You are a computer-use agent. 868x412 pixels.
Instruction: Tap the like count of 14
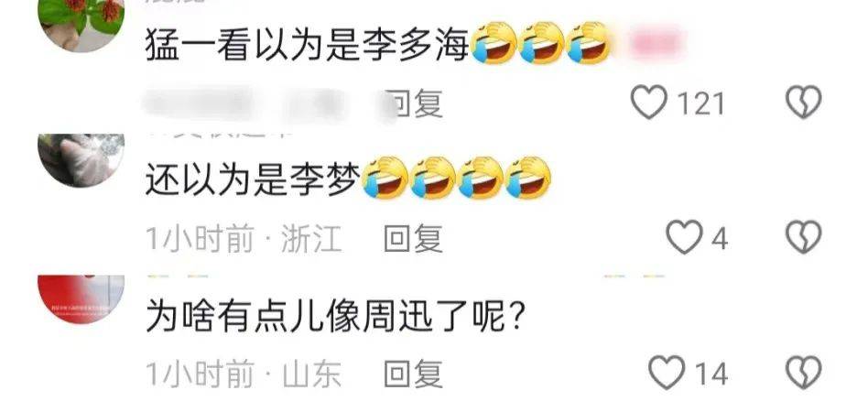(711, 374)
